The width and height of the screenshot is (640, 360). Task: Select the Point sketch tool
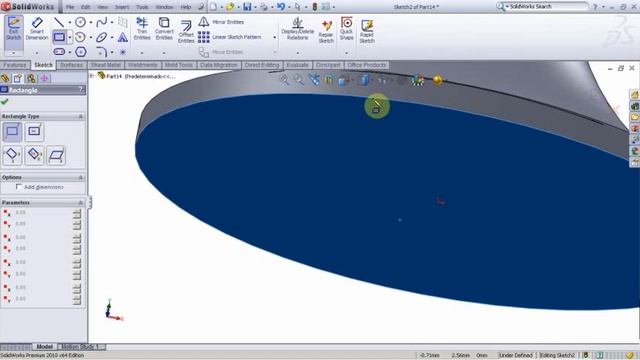122,52
